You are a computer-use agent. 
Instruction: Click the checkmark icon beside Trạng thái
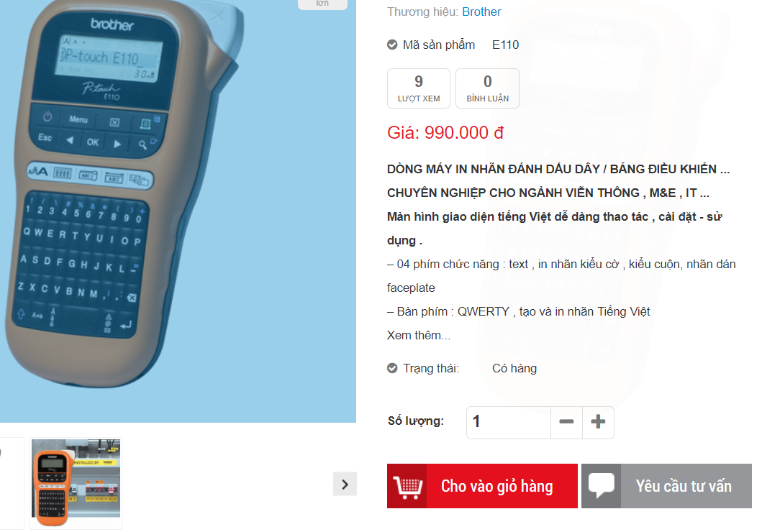tap(392, 368)
